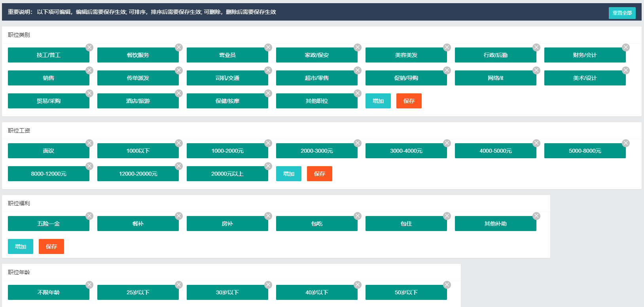Remove the 面议 salary tag with X icon

tap(89, 143)
